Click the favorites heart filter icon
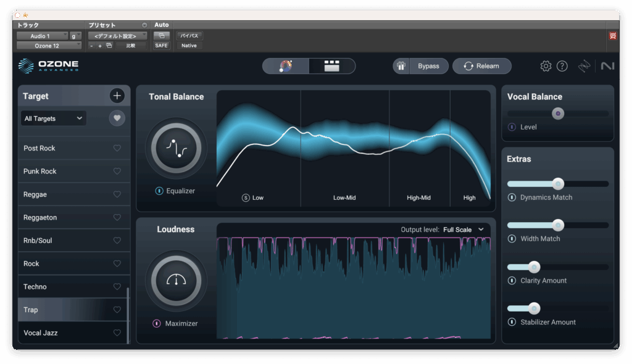Viewport: 632px width, 364px height. (x=117, y=118)
